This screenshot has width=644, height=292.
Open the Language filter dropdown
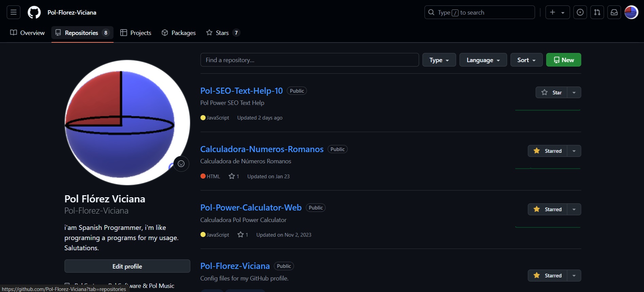tap(483, 60)
